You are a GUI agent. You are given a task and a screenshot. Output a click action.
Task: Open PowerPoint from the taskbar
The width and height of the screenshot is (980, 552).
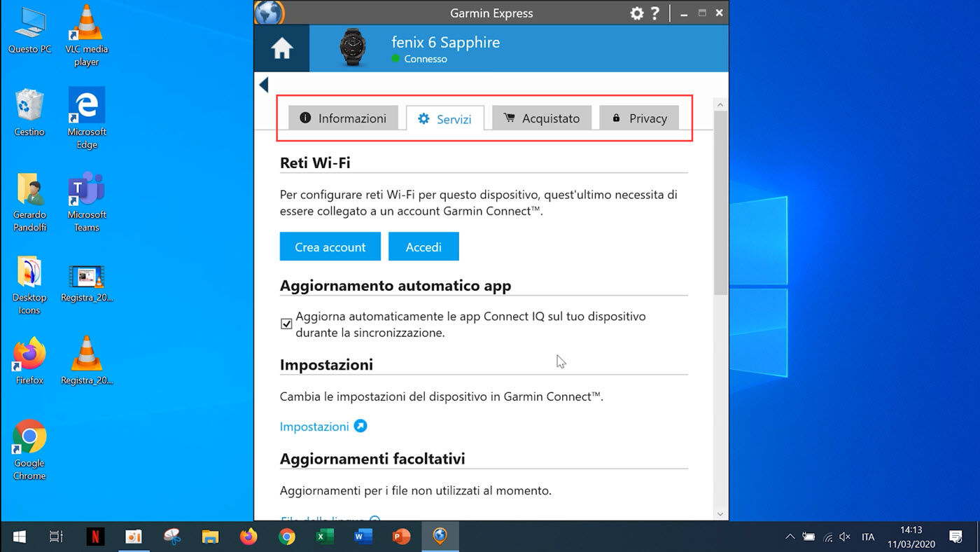pos(400,537)
